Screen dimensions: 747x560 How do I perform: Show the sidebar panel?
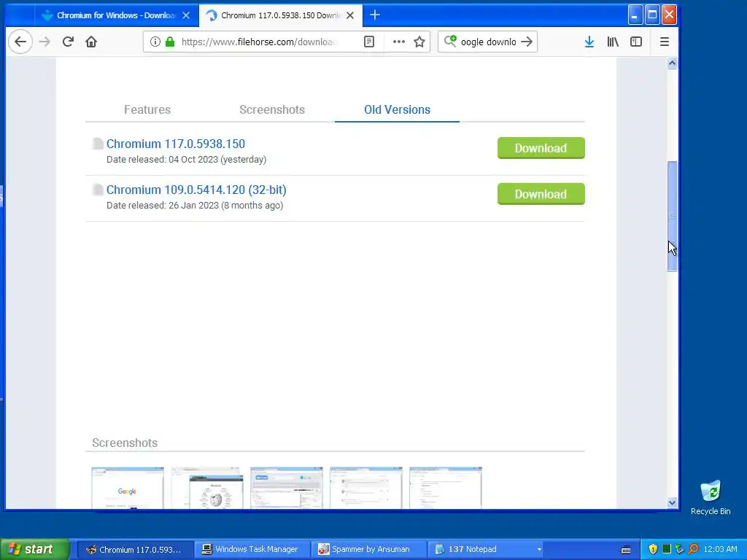pyautogui.click(x=636, y=42)
